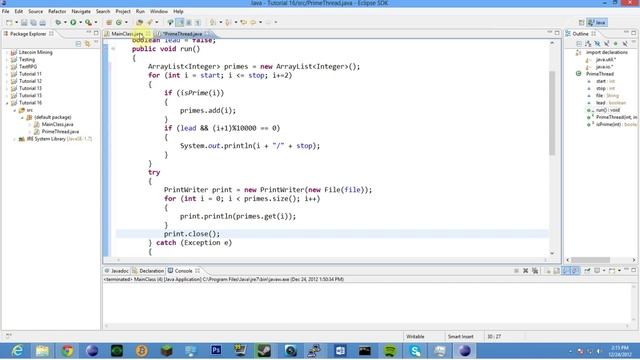Open the New file dropdown arrow

[16, 22]
